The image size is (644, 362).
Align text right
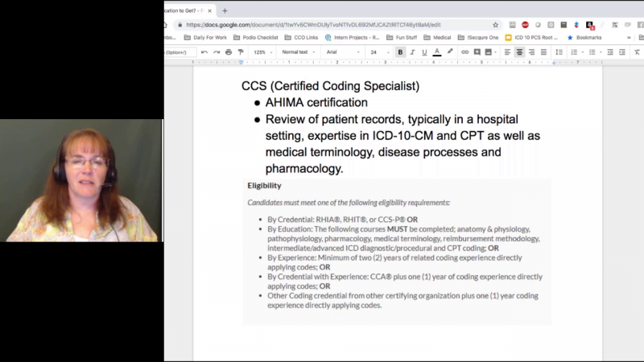[532, 52]
